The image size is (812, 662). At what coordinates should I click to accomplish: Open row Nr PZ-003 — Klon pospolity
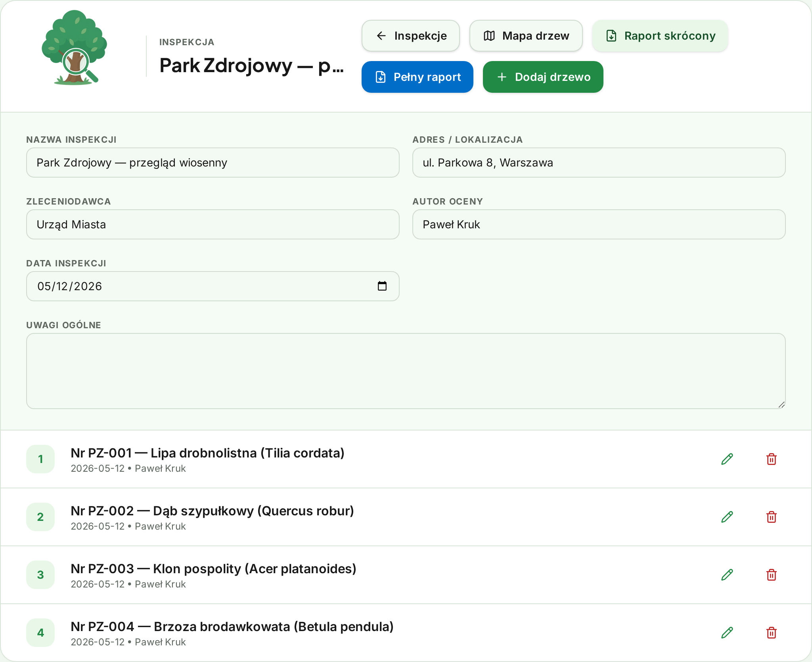[406, 575]
